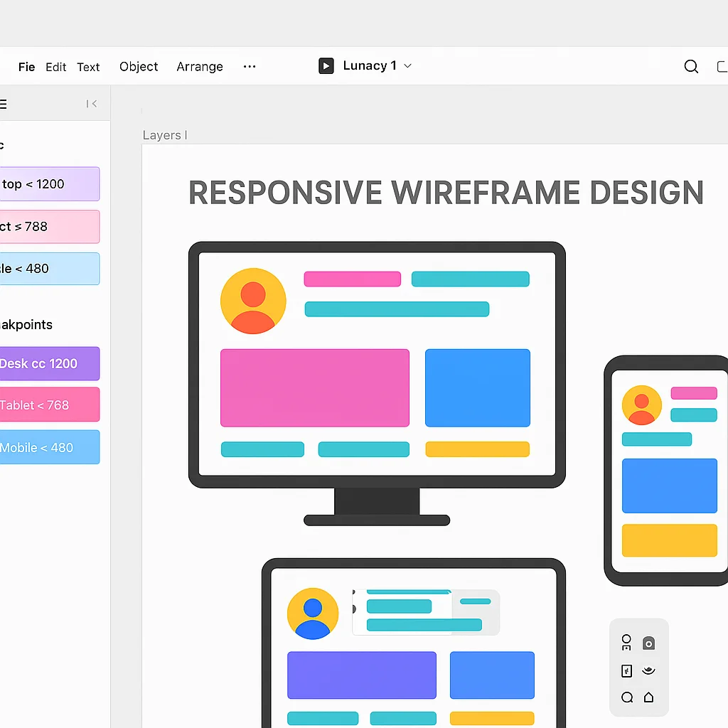Open the Lunacy 1 document dropdown
728x728 pixels.
[x=407, y=65]
